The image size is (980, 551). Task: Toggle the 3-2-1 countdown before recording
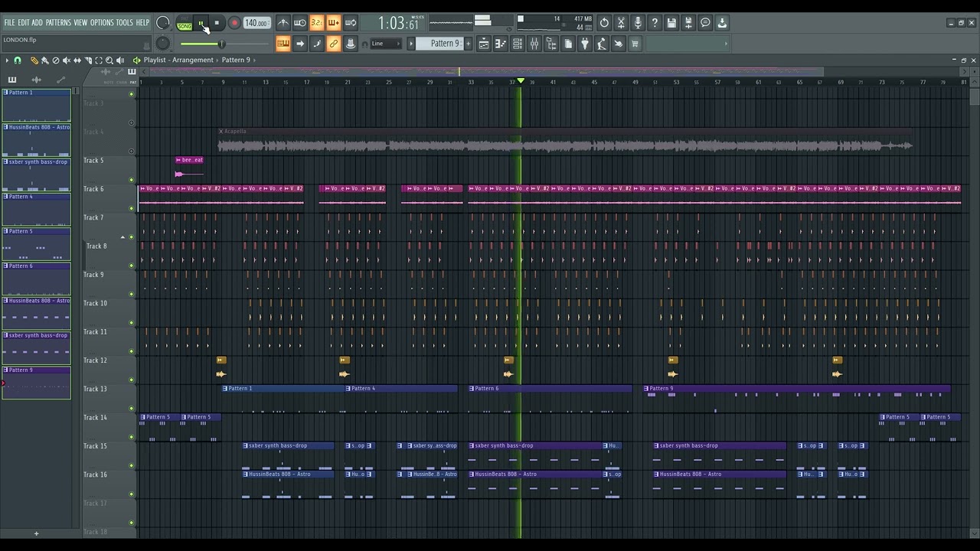317,23
